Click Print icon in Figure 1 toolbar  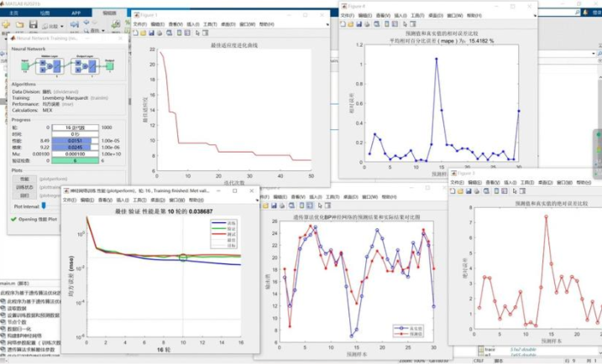[x=160, y=34]
